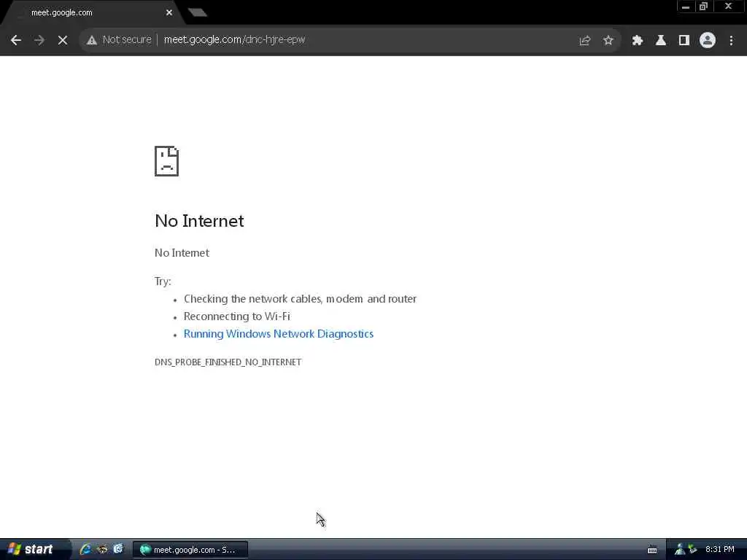Stop loading the page
747x560 pixels.
coord(63,41)
